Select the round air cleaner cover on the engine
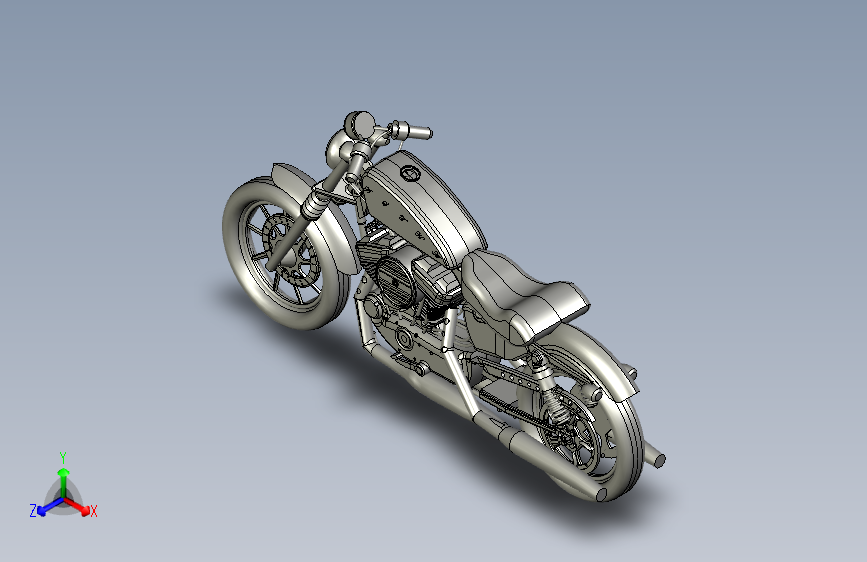 [x=394, y=284]
